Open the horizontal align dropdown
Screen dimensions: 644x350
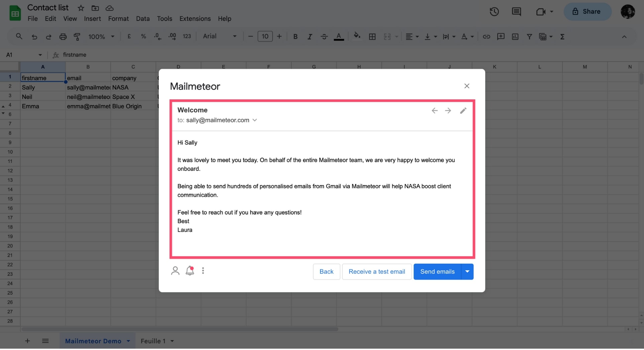point(412,36)
